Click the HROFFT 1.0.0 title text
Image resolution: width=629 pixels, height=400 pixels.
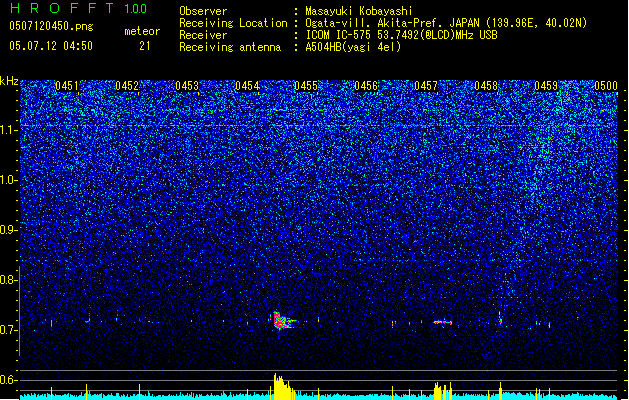[78, 8]
